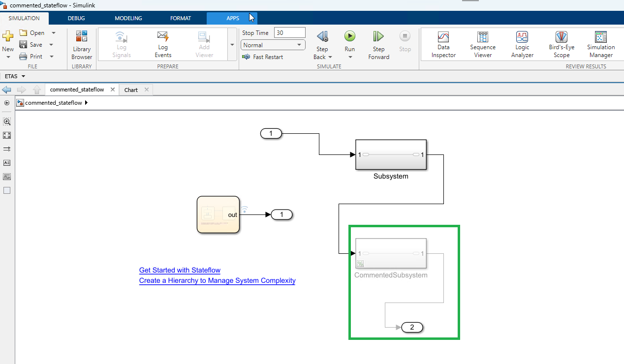
Task: Click the signal logging badge near chart output
Action: click(x=245, y=209)
